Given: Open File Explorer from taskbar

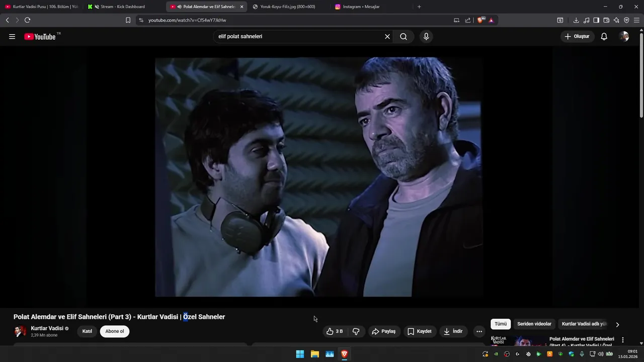Looking at the screenshot, I should coord(315,354).
